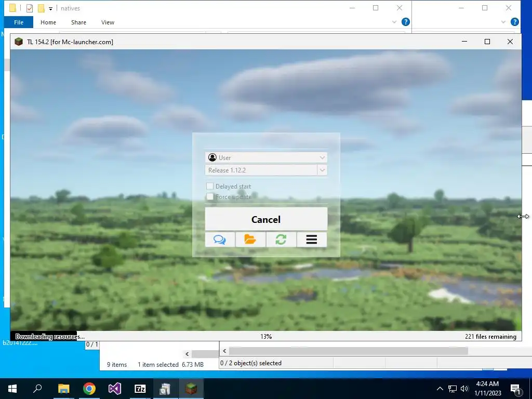Click the blue help icon in natives window
This screenshot has width=532, height=399.
coord(405,22)
